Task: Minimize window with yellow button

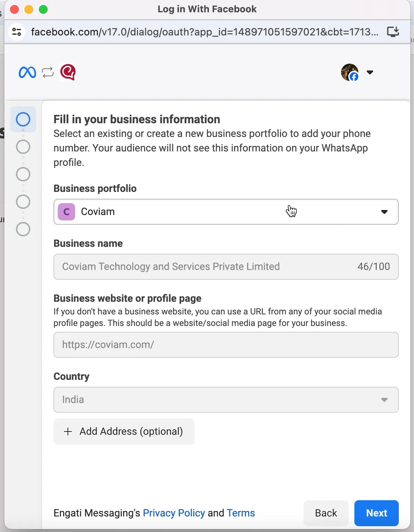Action: [29, 9]
